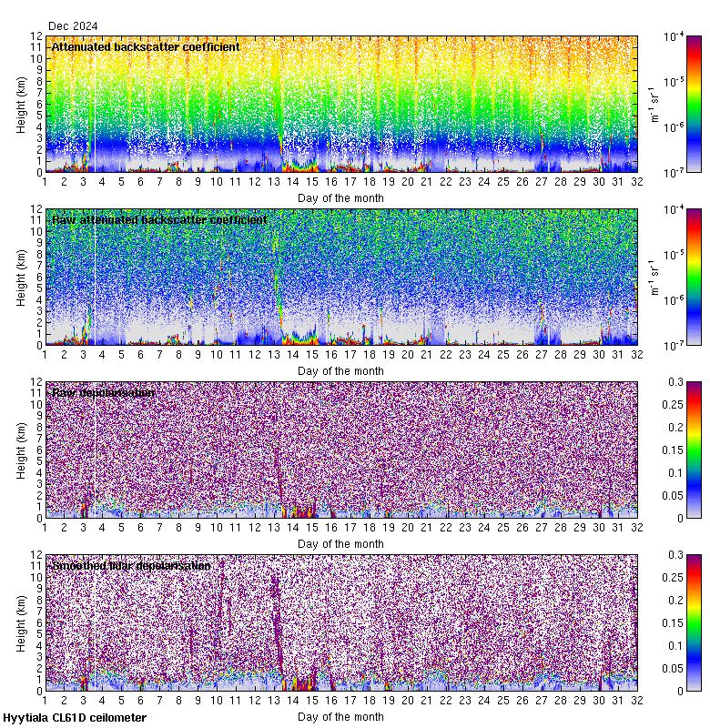This screenshot has width=710, height=728.
Task: Click the raw backscatter panel's colorbar
Action: 668,277
